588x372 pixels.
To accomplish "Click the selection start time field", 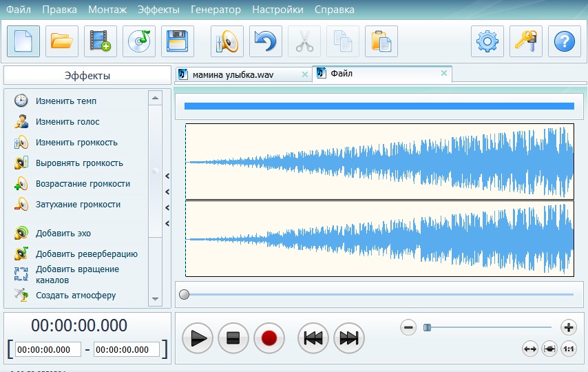I will point(48,350).
